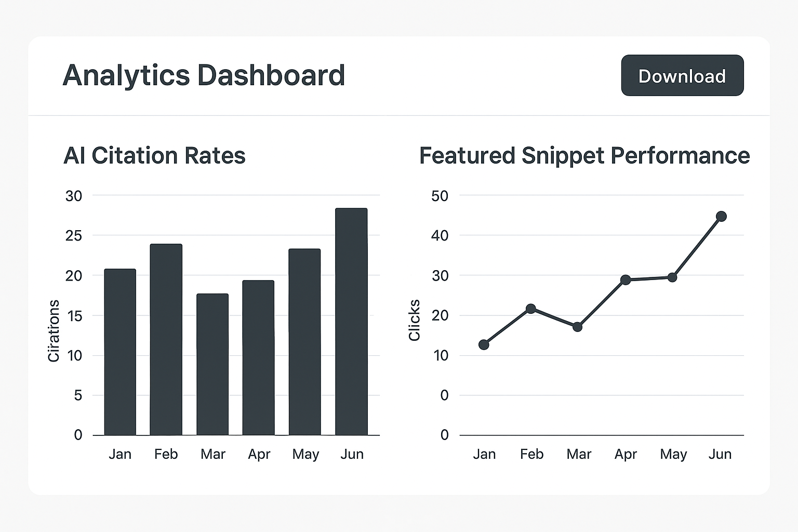Select the Mar bar showing lowest citations
The width and height of the screenshot is (798, 532).
(212, 364)
